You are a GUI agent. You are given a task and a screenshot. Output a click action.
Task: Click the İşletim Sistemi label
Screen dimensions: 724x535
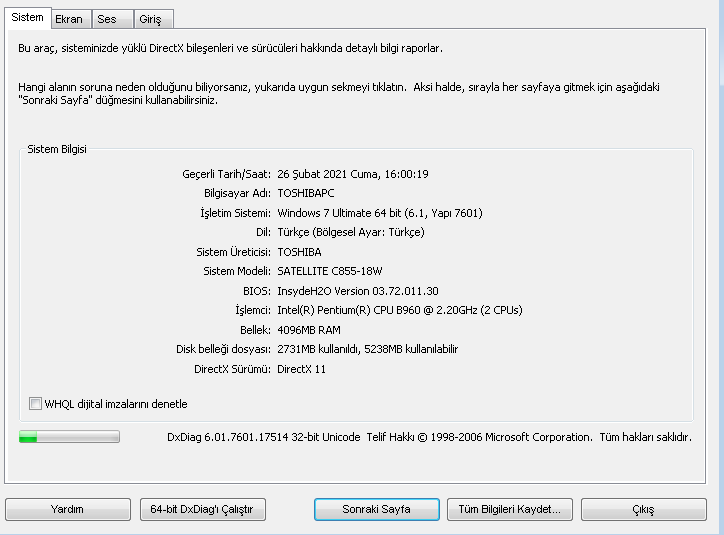(x=235, y=213)
